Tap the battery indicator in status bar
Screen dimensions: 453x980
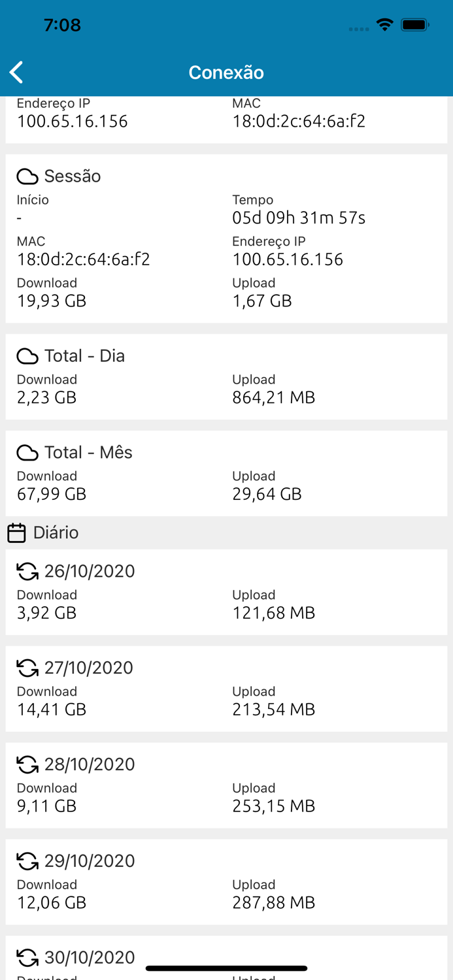click(415, 25)
